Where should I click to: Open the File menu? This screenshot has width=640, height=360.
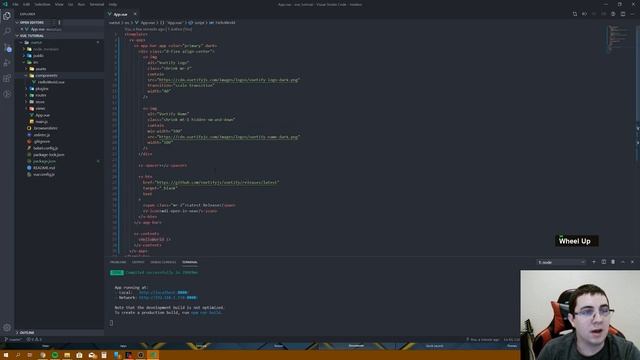pyautogui.click(x=15, y=4)
